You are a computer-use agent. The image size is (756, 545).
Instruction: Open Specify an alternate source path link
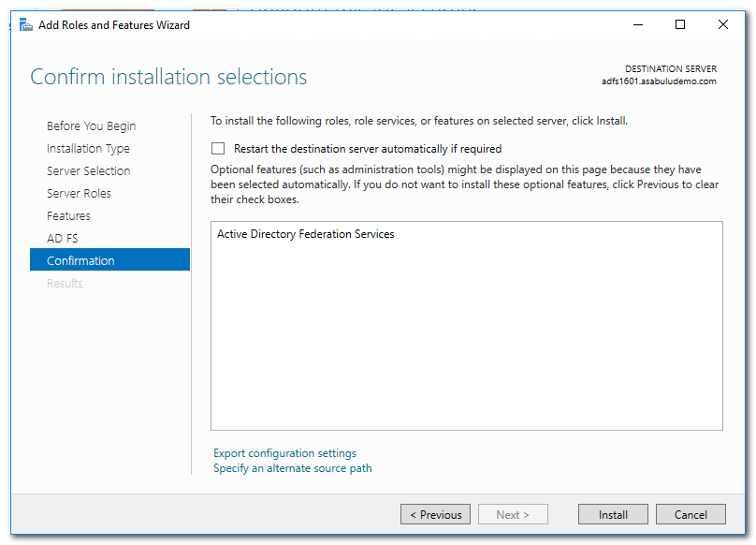293,468
